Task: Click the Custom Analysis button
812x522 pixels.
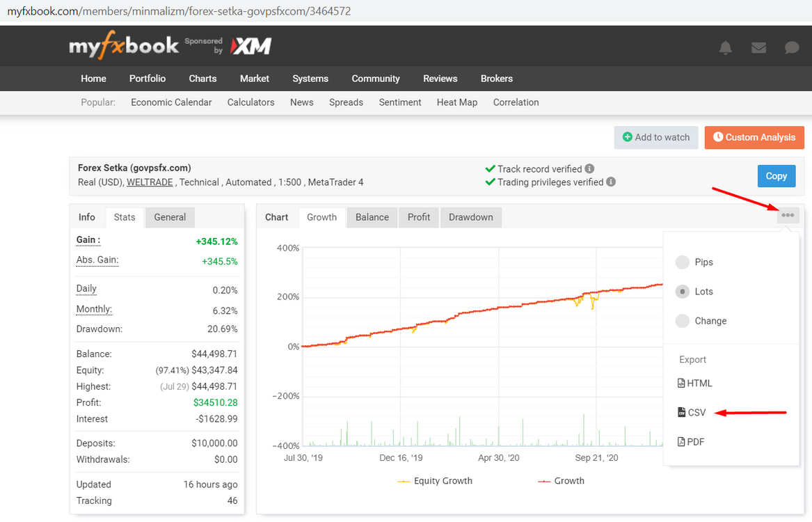Action: coord(754,137)
